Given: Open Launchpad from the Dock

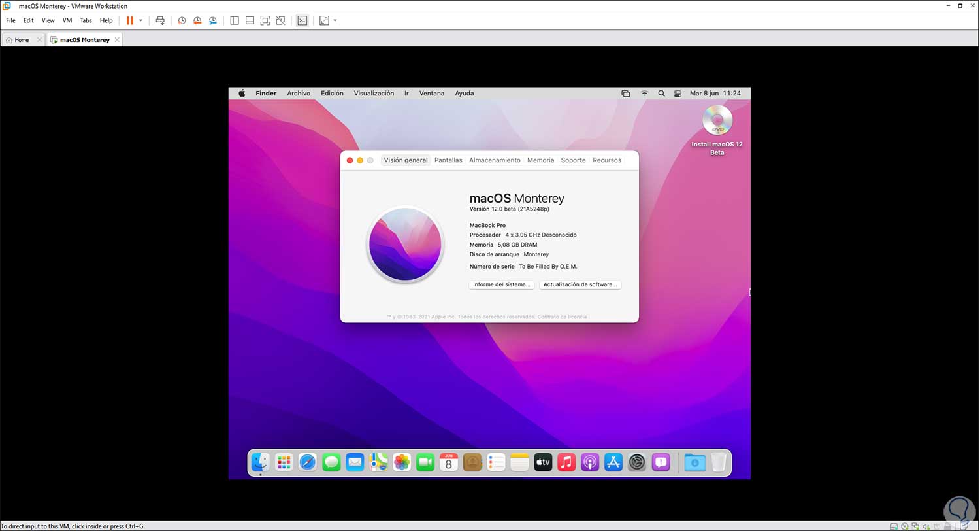Looking at the screenshot, I should pos(284,462).
